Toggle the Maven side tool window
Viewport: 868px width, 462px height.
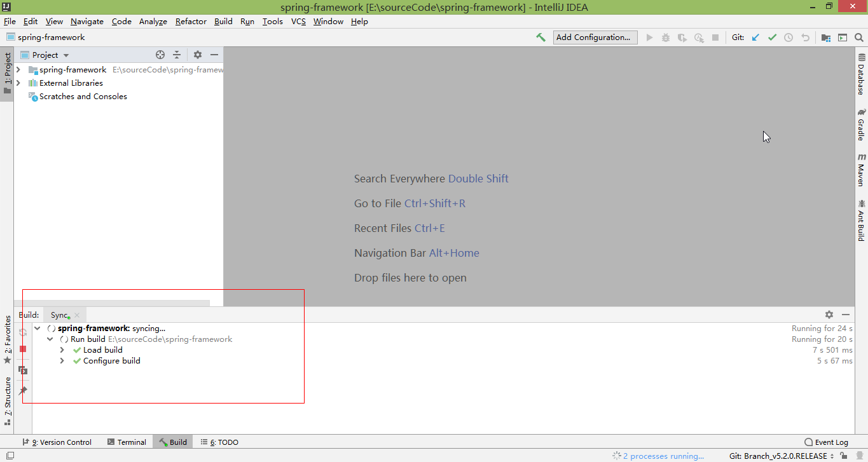pyautogui.click(x=861, y=170)
